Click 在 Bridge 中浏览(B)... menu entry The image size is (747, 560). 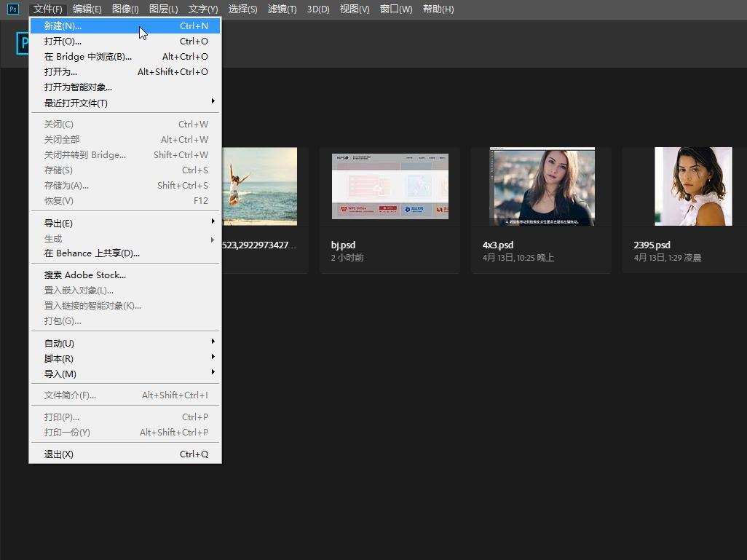pos(88,56)
